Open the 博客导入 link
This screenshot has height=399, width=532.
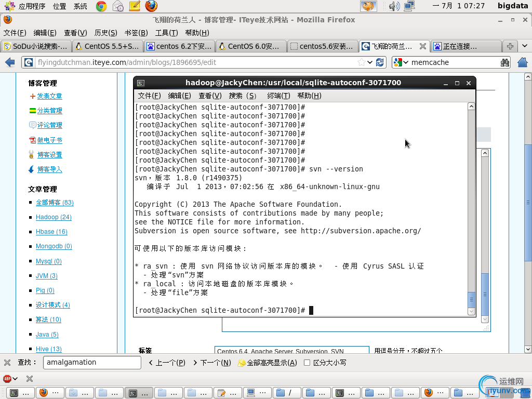(49, 169)
